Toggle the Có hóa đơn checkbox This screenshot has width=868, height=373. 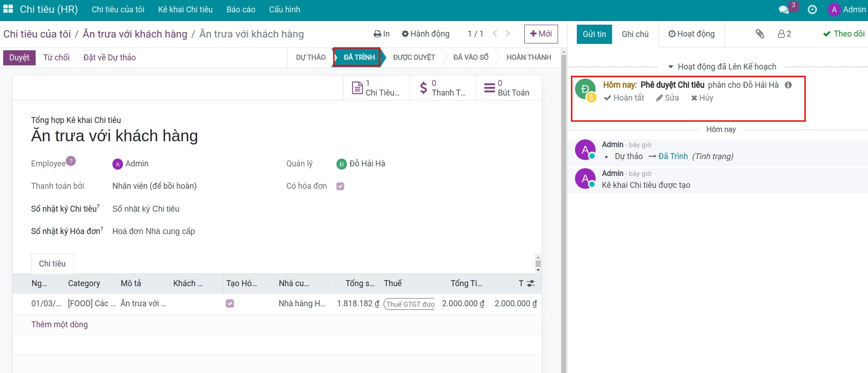tap(340, 186)
